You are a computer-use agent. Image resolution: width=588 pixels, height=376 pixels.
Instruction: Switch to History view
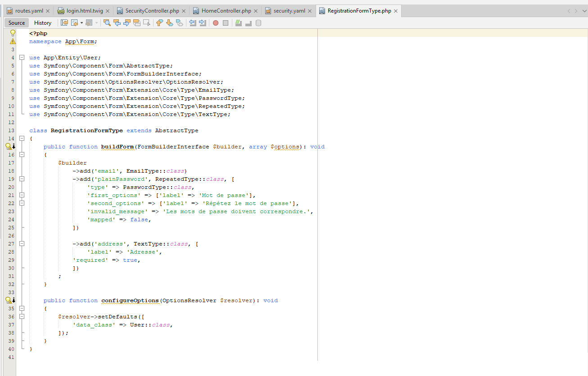pyautogui.click(x=43, y=23)
